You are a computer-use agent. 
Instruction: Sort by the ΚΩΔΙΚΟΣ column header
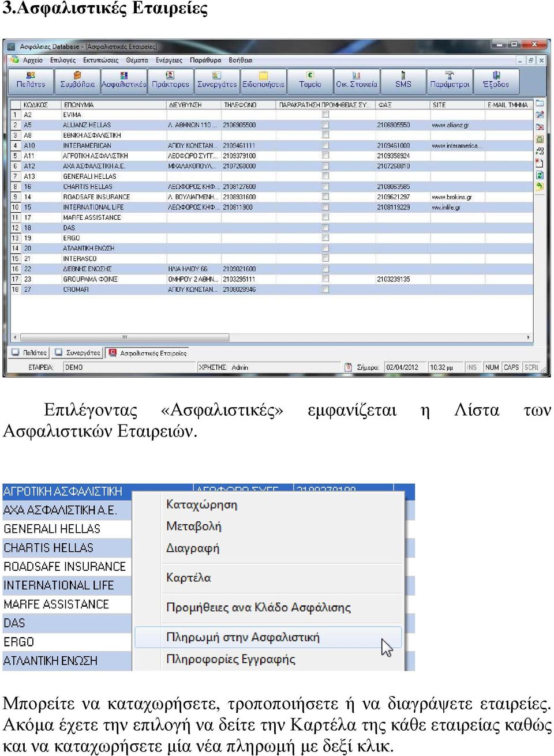pyautogui.click(x=40, y=105)
